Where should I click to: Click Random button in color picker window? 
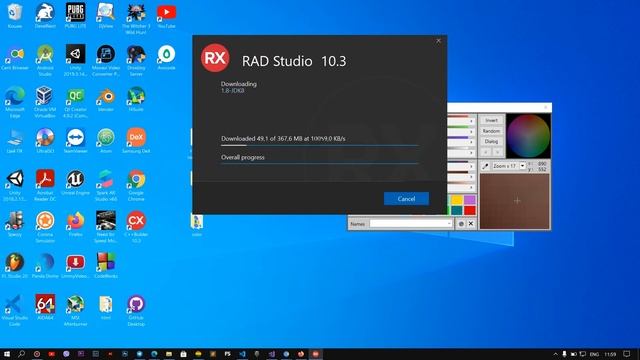(491, 131)
